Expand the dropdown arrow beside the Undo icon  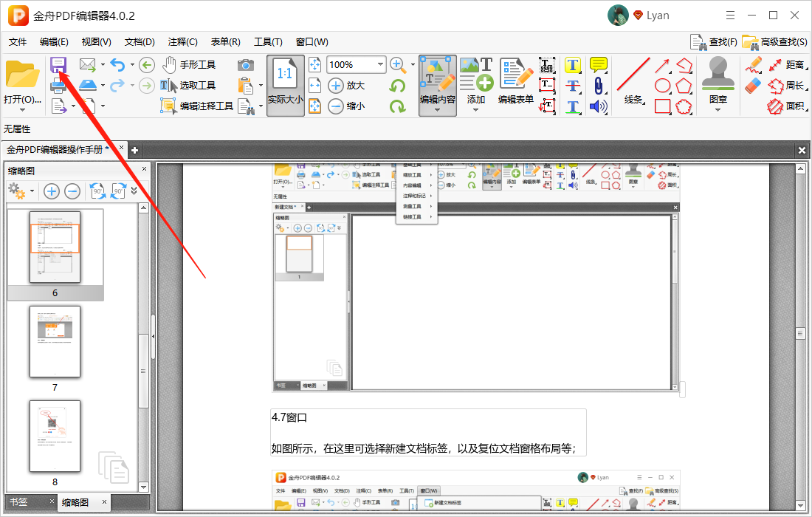click(133, 65)
